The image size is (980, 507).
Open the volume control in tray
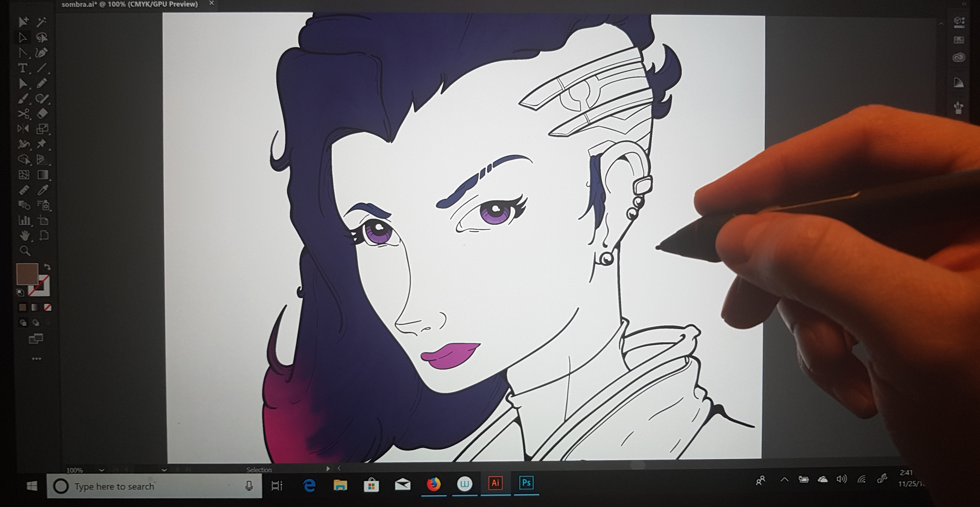(x=841, y=479)
